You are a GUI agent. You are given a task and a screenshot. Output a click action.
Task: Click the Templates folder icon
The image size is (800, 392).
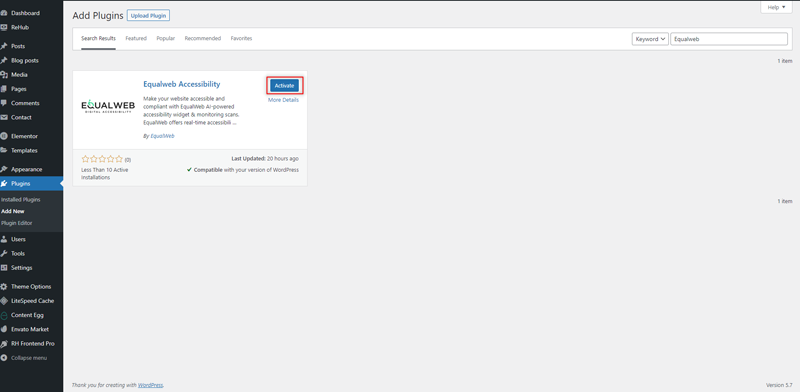[x=4, y=151]
